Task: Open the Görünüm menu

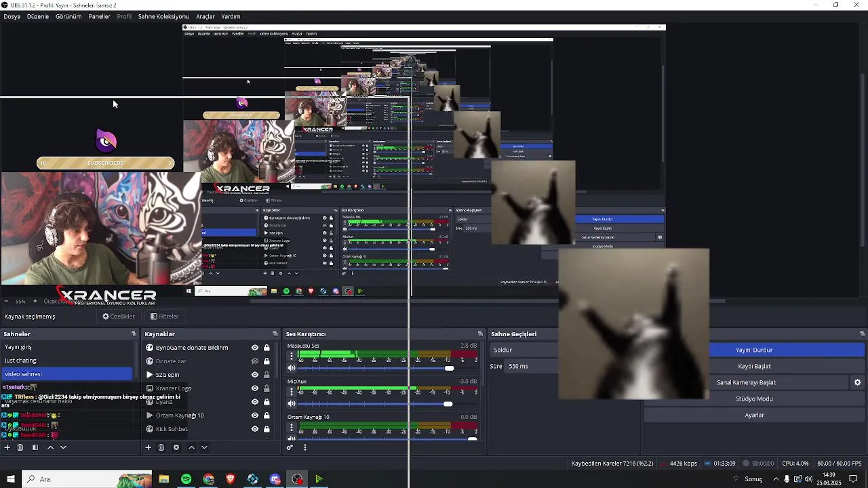Action: tap(68, 16)
